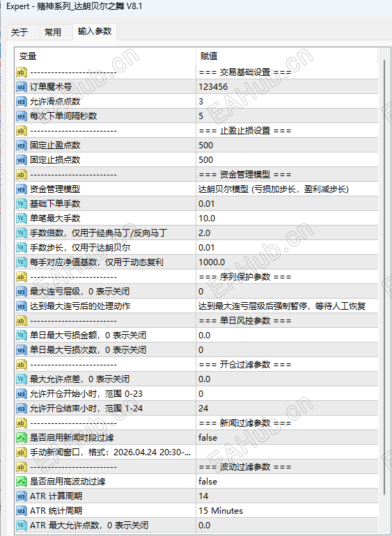Click the enum icon beside ATR 统计周期
Screen dimensions: 392x536
pyautogui.click(x=21, y=511)
